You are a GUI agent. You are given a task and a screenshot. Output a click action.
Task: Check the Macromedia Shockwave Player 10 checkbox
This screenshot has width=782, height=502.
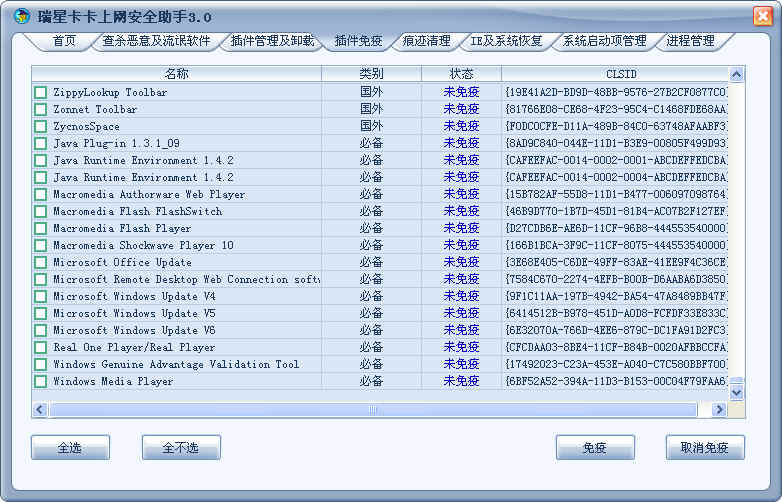[x=41, y=245]
